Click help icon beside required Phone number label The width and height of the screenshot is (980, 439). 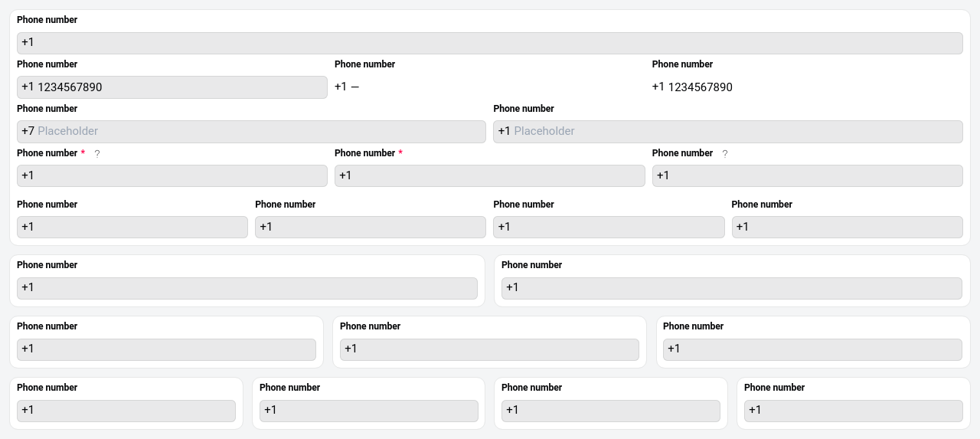tap(97, 154)
